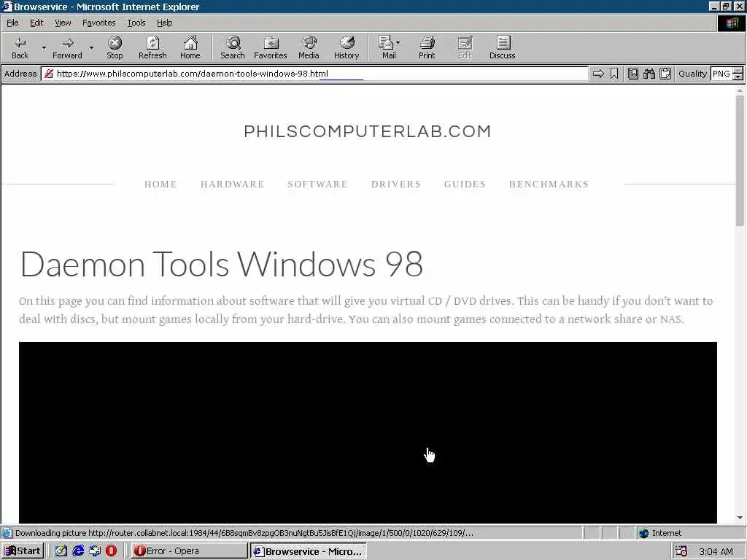Switch to Error - Opera taskbar window
Image resolution: width=747 pixels, height=560 pixels.
click(x=189, y=551)
